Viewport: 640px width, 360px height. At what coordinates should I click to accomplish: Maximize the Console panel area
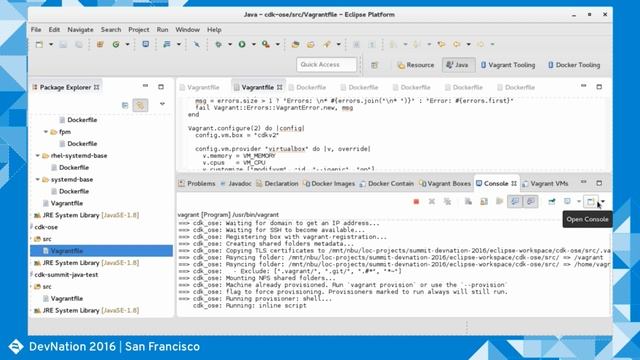[x=599, y=183]
